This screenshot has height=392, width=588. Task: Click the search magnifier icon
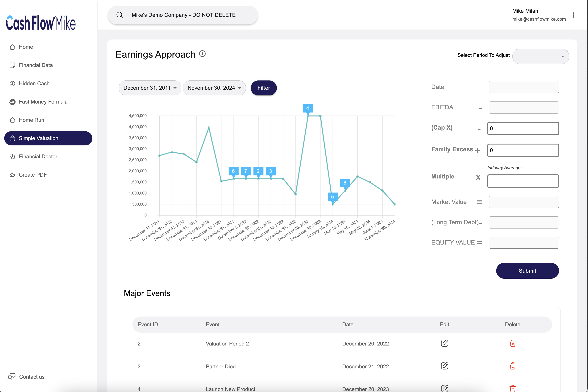119,15
